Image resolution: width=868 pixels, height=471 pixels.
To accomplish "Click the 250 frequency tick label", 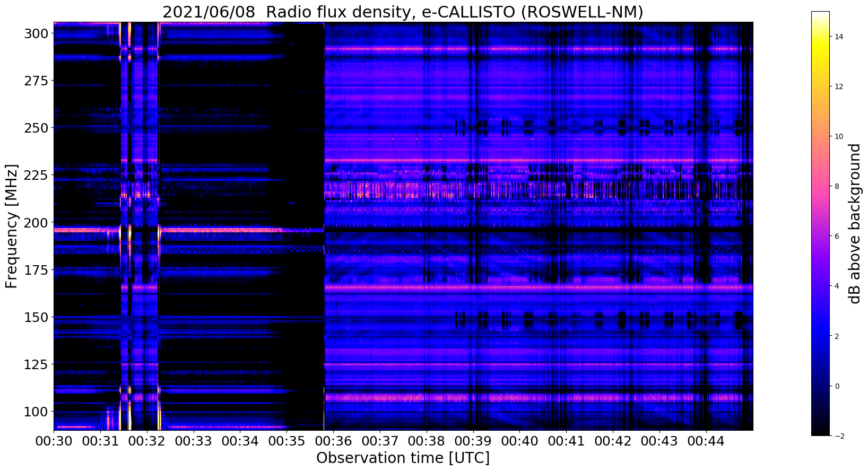I will click(x=36, y=128).
